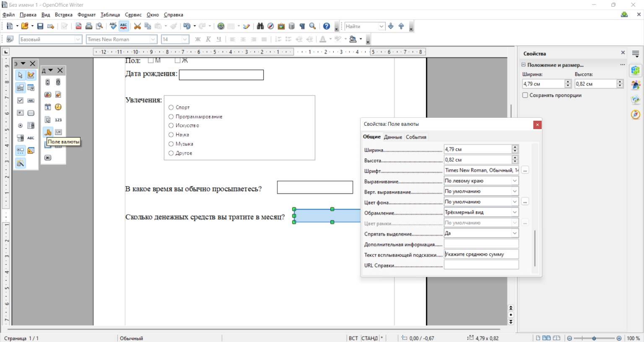Viewport: 644px width, 342px height.
Task: Select the Музыка radio option
Action: click(x=171, y=144)
